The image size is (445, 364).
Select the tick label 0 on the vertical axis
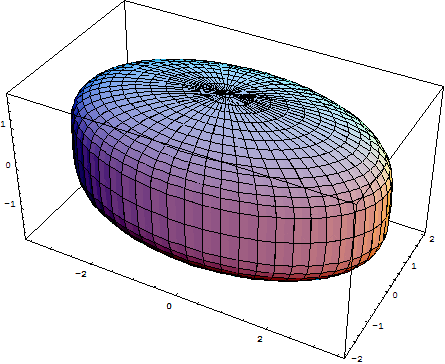(8, 165)
